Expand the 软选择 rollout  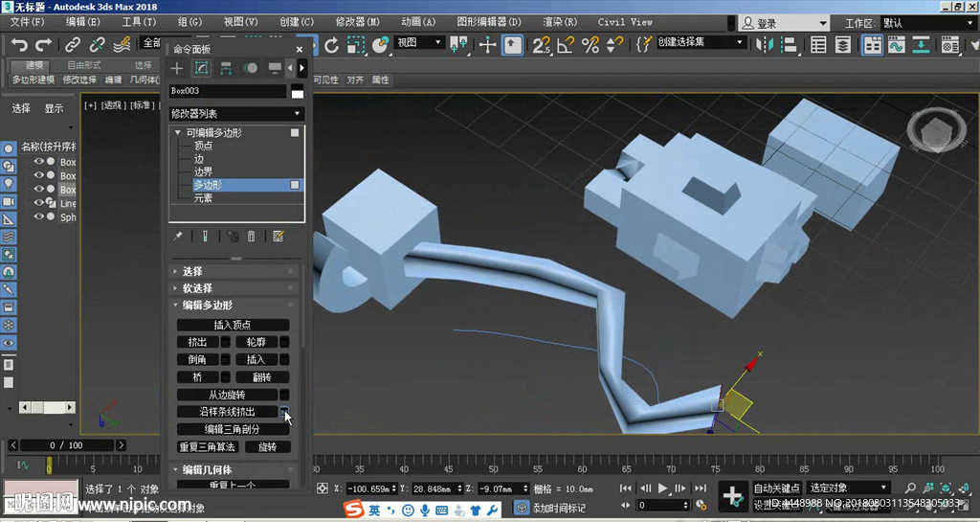coord(233,288)
